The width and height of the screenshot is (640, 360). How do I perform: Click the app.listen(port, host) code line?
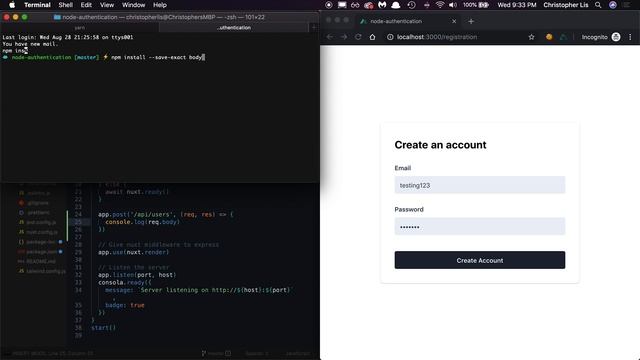tap(137, 275)
